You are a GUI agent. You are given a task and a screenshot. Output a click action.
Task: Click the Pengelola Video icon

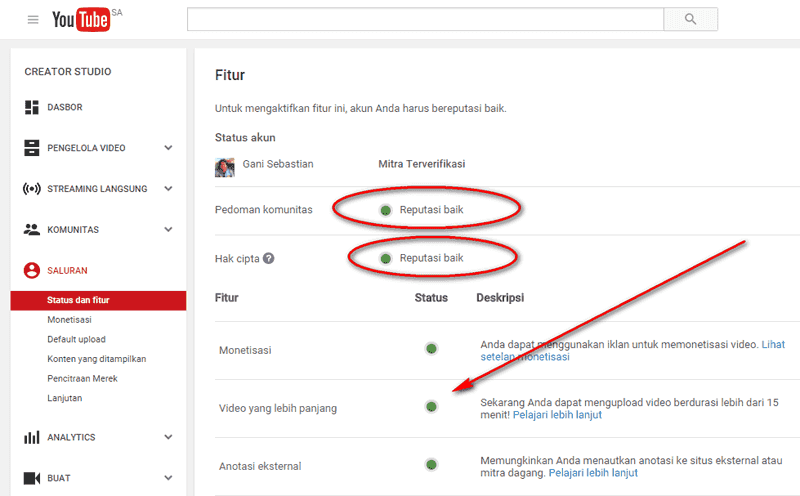point(32,148)
